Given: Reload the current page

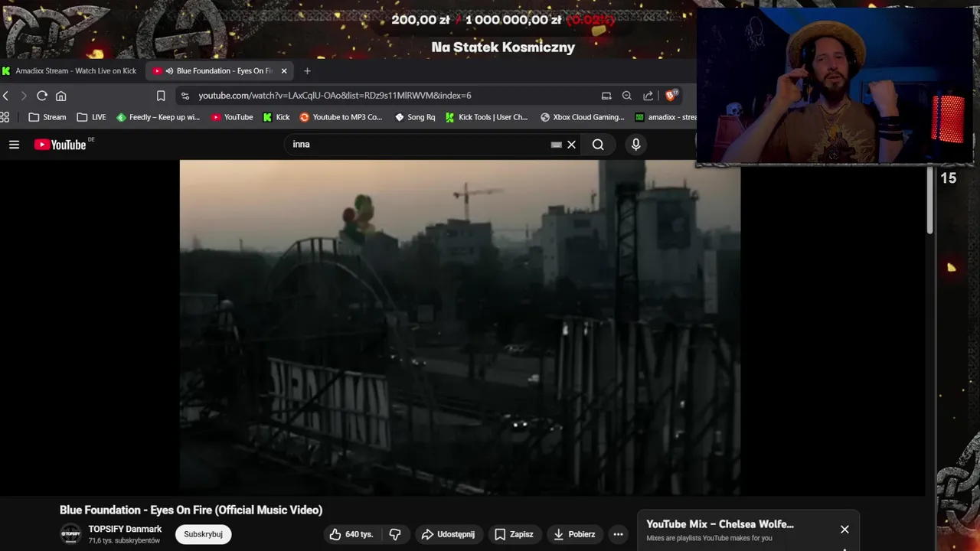Looking at the screenshot, I should click(42, 96).
